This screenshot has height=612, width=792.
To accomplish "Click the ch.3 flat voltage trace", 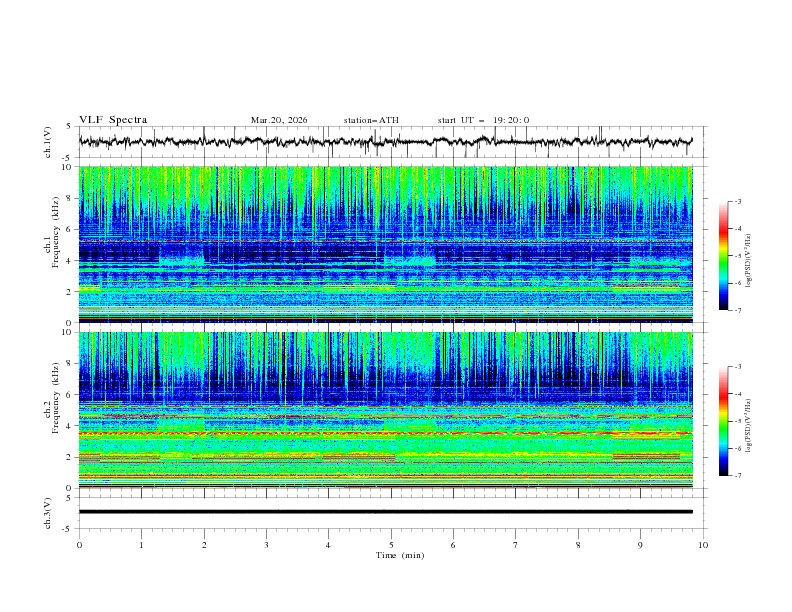I will (x=385, y=512).
